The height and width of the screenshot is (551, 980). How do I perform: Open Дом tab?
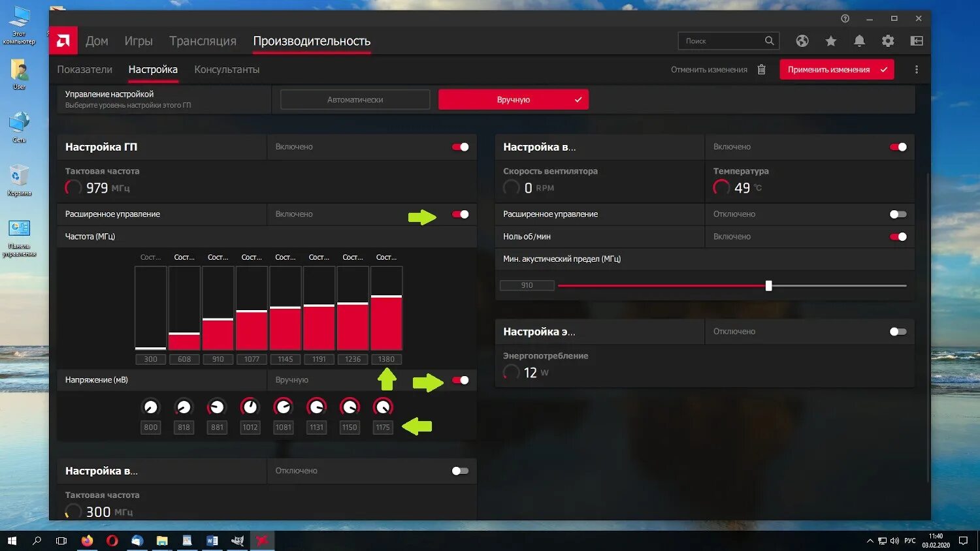point(97,40)
